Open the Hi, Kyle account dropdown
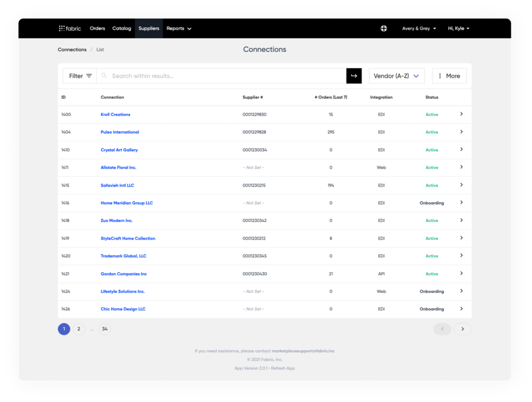 tap(458, 29)
